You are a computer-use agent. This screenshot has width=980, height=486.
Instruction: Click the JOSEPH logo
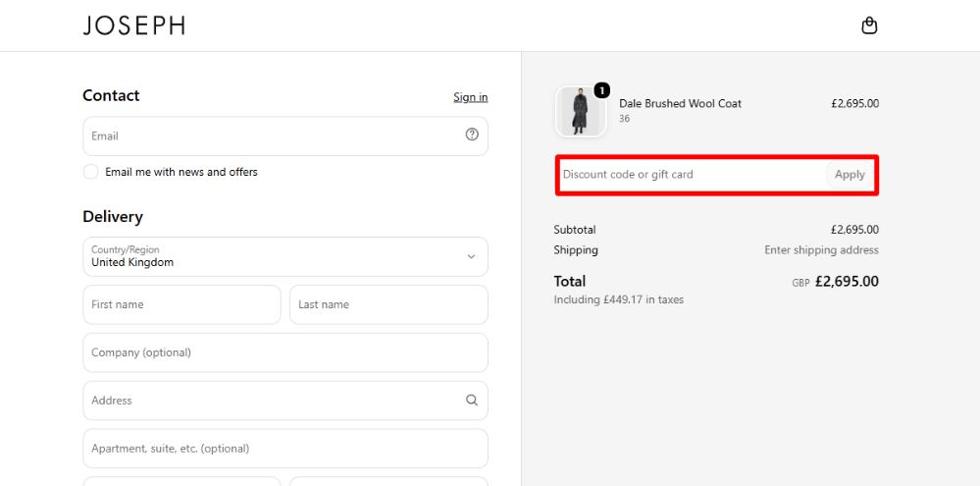pos(133,25)
